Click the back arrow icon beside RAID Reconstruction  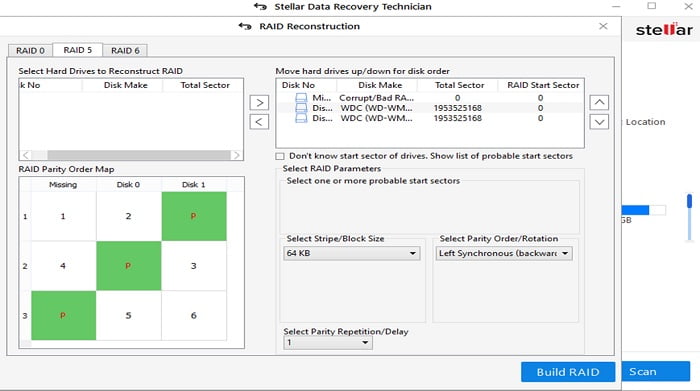click(x=245, y=26)
